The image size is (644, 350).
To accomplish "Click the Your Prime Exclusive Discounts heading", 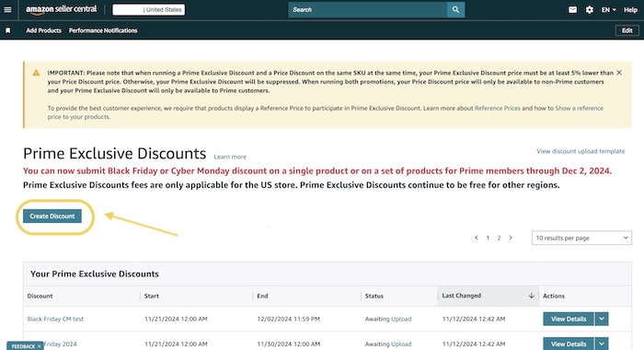I will tap(95, 274).
